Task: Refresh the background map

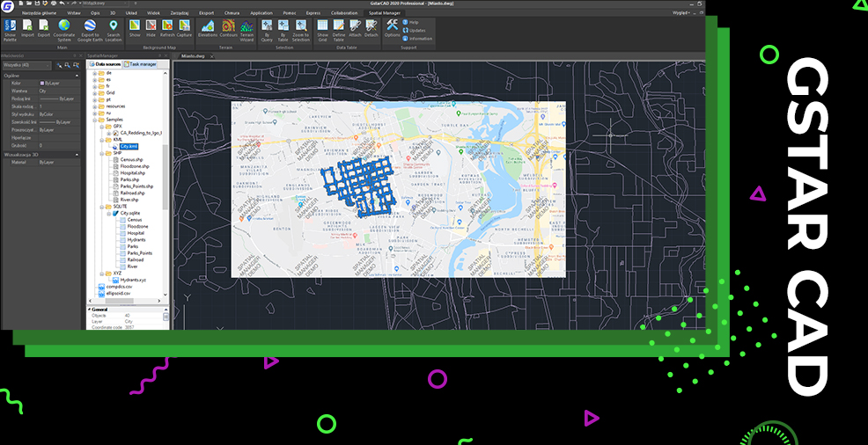Action: tap(167, 29)
